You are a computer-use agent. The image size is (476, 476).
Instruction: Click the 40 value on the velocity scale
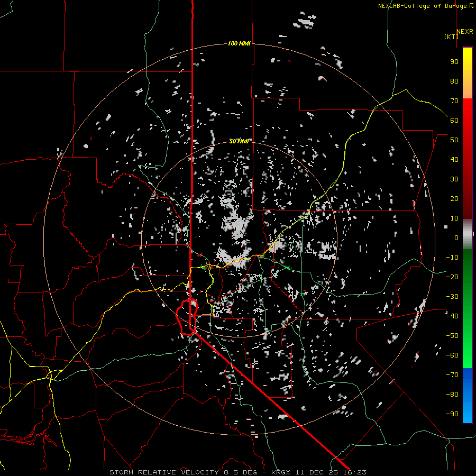pyautogui.click(x=454, y=159)
